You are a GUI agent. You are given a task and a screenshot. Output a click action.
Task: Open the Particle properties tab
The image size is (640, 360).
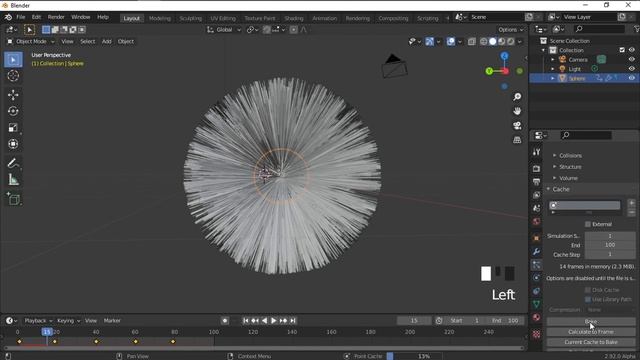click(x=536, y=265)
